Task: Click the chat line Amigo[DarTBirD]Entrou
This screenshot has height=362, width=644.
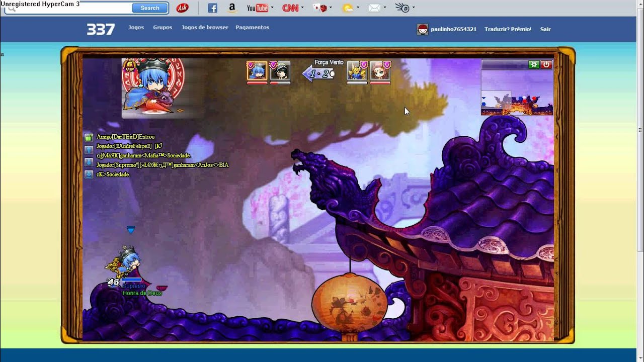Action: pyautogui.click(x=126, y=137)
